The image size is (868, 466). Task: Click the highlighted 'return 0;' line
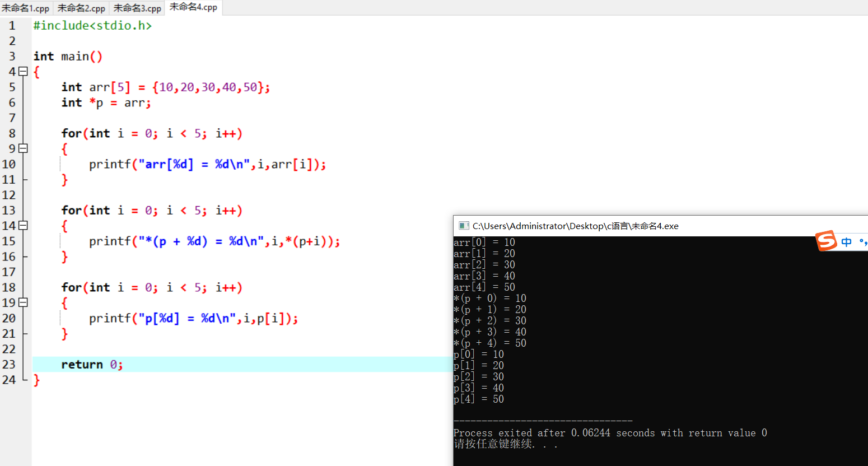click(92, 365)
